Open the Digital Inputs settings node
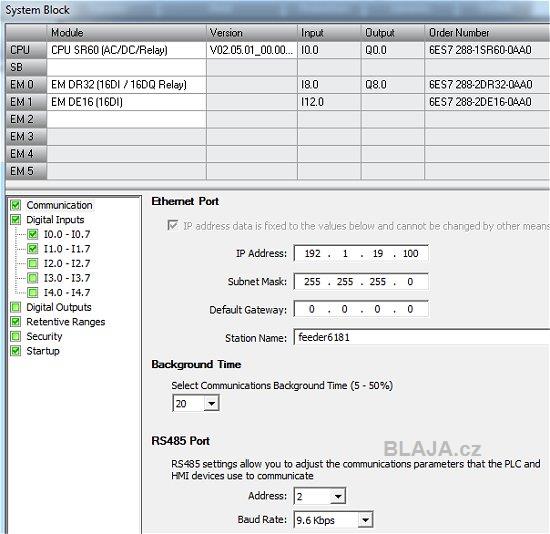The width and height of the screenshot is (550, 534). pyautogui.click(x=55, y=220)
